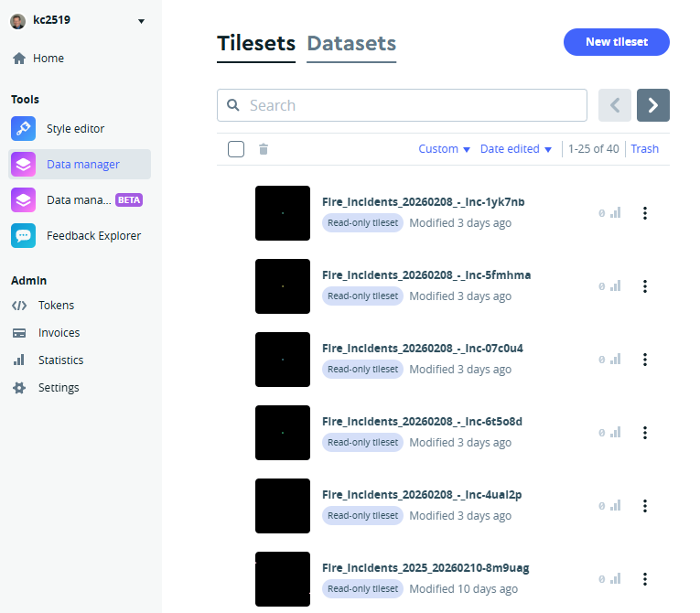Open the Feedback Explorer chat icon
Screen dimensions: 700x613
pyautogui.click(x=24, y=236)
